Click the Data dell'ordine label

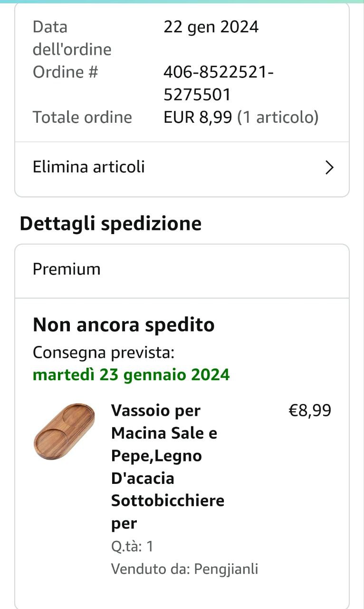(x=72, y=38)
